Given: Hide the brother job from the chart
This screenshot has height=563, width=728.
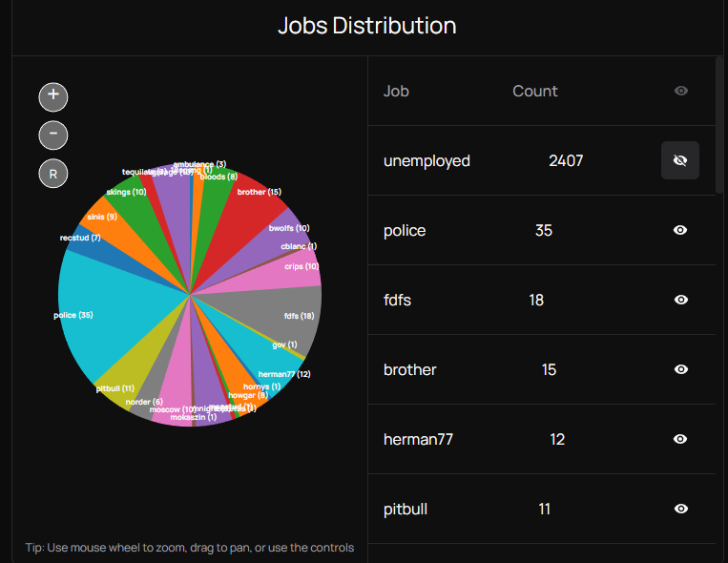Looking at the screenshot, I should coord(680,369).
